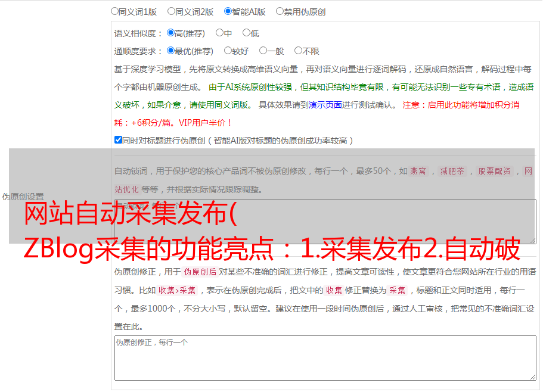Screen dimensions: 543x392
Task: Click the 收集>采集 example tag
Action: (177, 290)
